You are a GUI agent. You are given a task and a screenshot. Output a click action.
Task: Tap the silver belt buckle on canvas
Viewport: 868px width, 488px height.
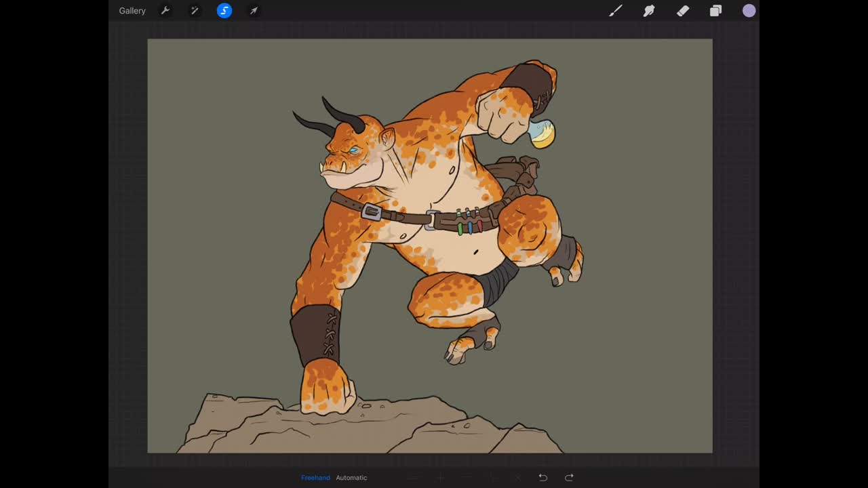tap(371, 211)
